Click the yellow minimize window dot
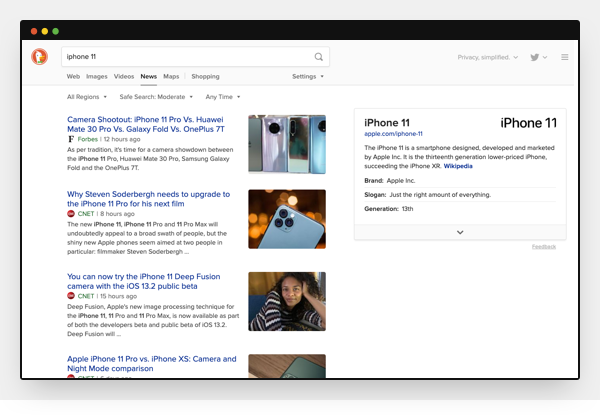This screenshot has height=415, width=600. tap(45, 31)
